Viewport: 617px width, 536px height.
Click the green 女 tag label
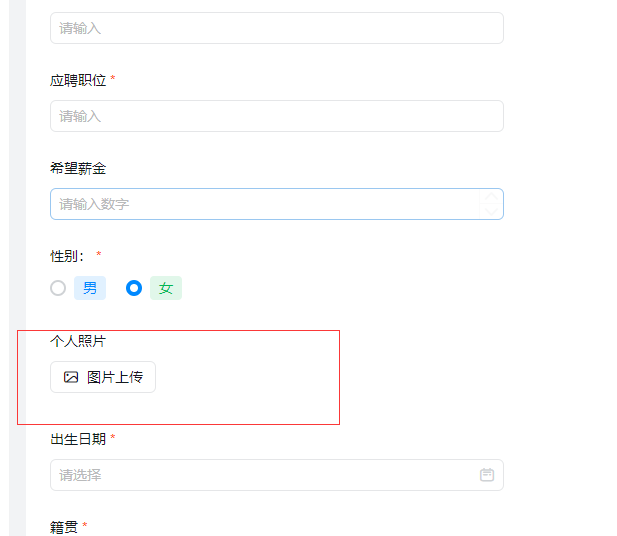click(166, 288)
